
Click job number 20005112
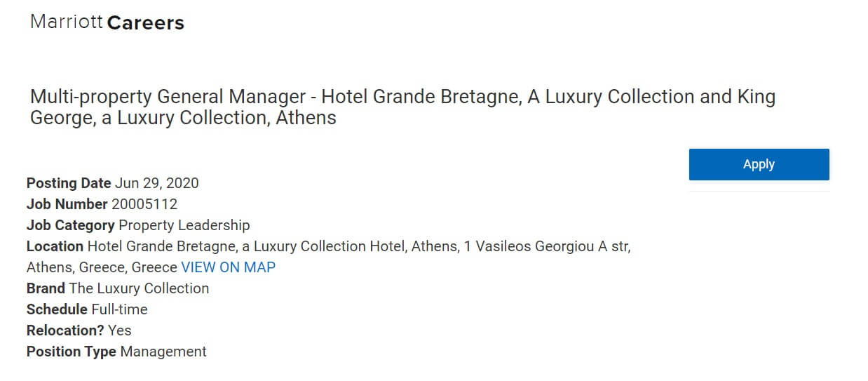[x=144, y=204]
